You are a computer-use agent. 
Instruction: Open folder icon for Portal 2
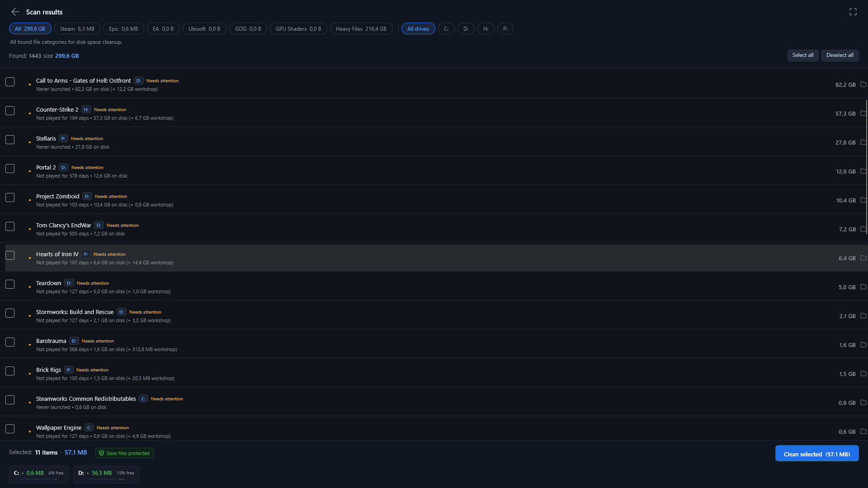point(863,171)
